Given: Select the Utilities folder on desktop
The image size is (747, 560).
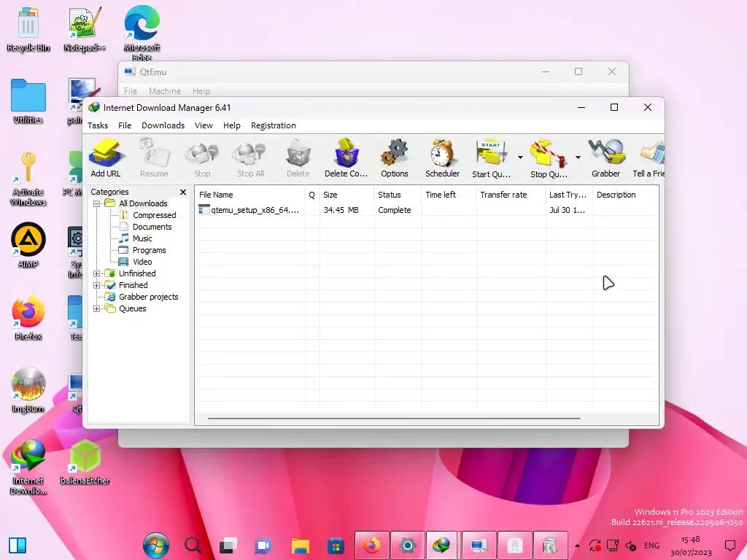Looking at the screenshot, I should [28, 101].
